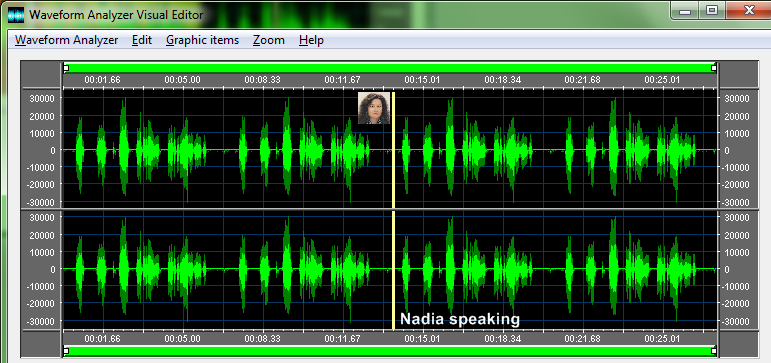Maximize the Waveform Analyzer window
This screenshot has height=363, width=771.
712,10
